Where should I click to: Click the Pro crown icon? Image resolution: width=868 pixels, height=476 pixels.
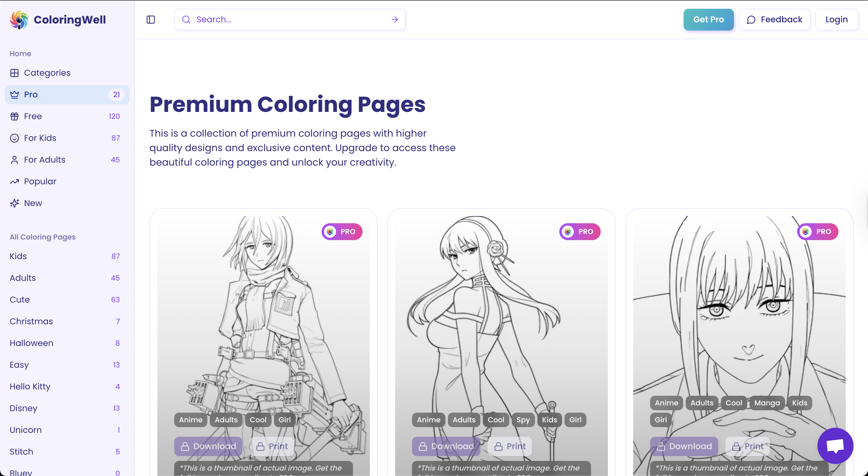pos(14,94)
